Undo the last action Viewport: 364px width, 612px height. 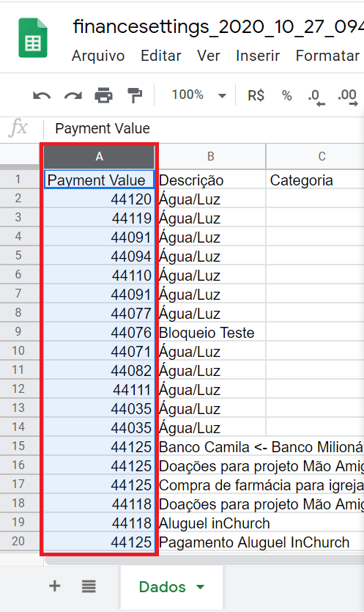tap(41, 95)
